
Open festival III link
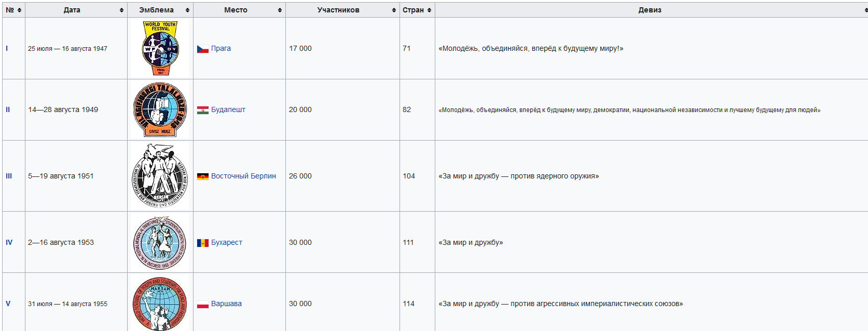coord(9,176)
